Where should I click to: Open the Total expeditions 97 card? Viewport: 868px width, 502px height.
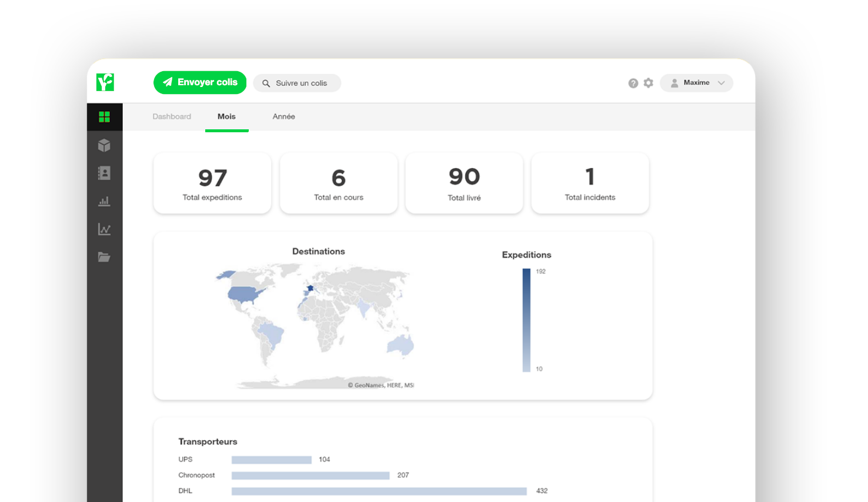212,183
